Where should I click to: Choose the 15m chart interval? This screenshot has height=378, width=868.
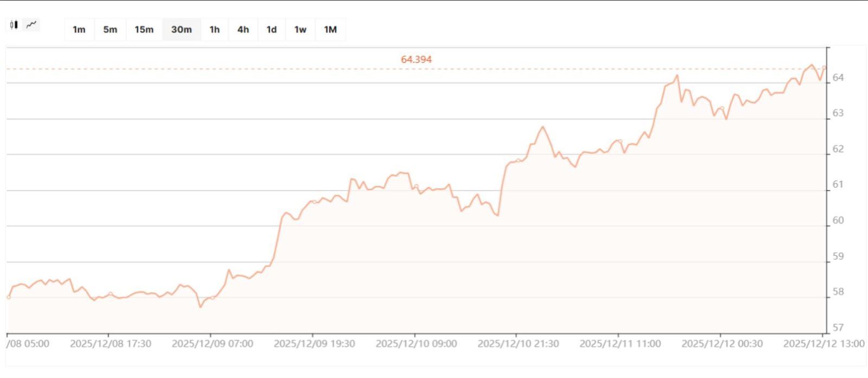[144, 30]
